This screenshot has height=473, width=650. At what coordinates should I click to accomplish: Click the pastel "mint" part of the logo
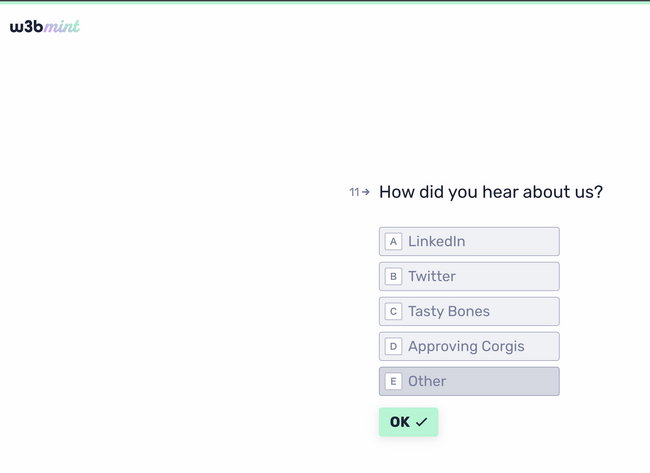(62, 27)
